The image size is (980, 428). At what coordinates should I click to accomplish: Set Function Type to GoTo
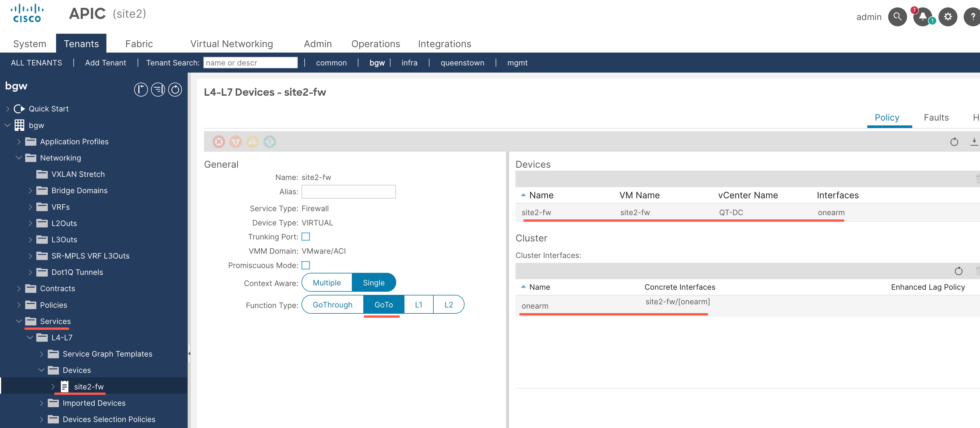tap(384, 305)
